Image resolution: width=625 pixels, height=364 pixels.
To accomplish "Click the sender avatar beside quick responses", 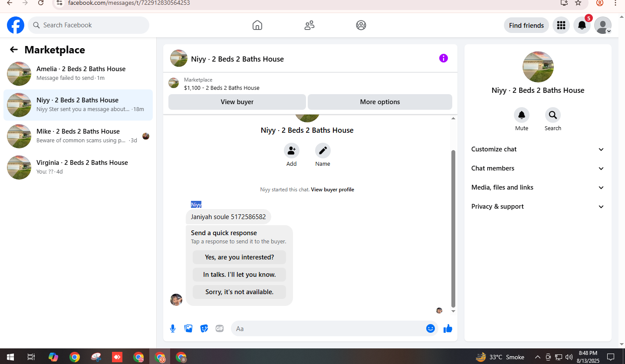I will click(x=176, y=300).
